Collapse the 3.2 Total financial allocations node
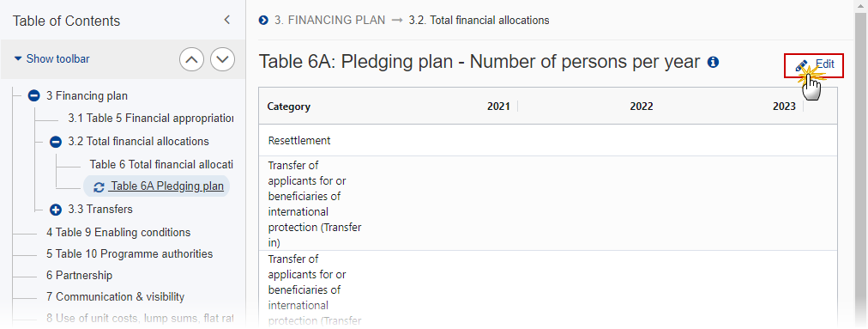 click(56, 142)
